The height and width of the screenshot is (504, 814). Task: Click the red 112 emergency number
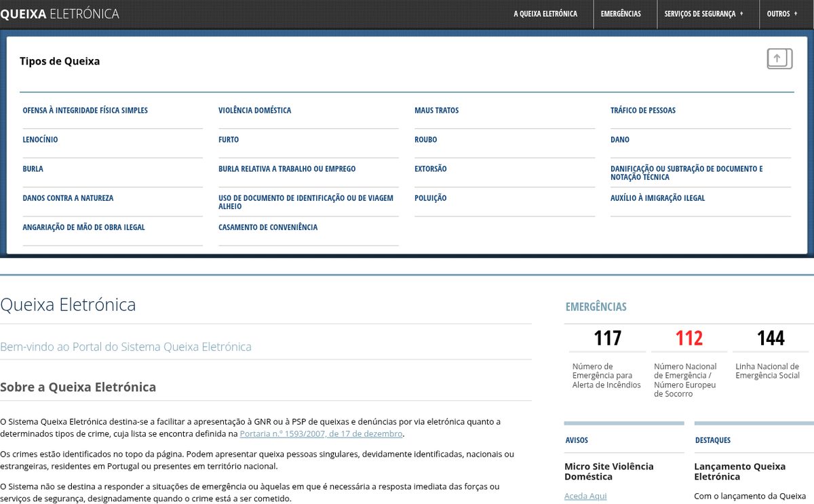pos(689,338)
